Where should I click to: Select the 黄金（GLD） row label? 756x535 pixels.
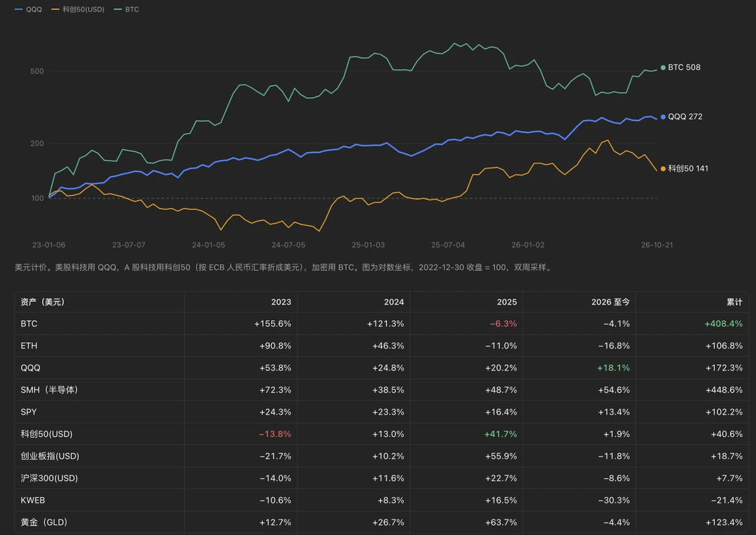44,522
